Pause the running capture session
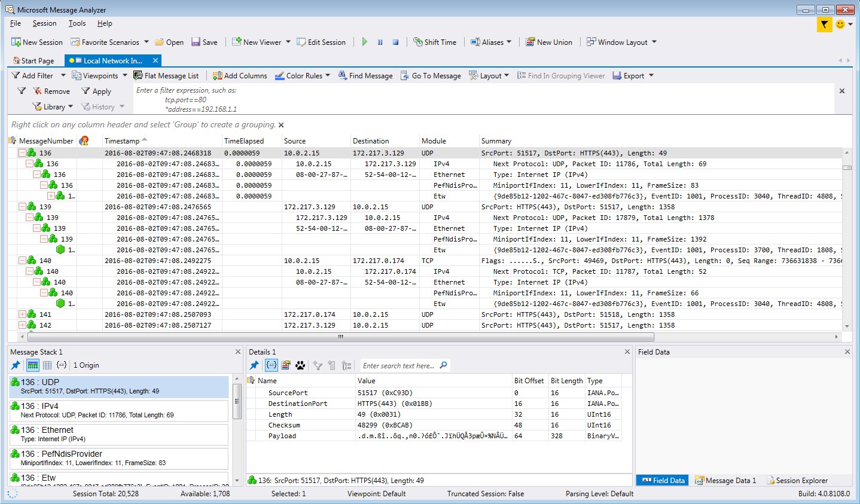The image size is (860, 504). click(380, 42)
